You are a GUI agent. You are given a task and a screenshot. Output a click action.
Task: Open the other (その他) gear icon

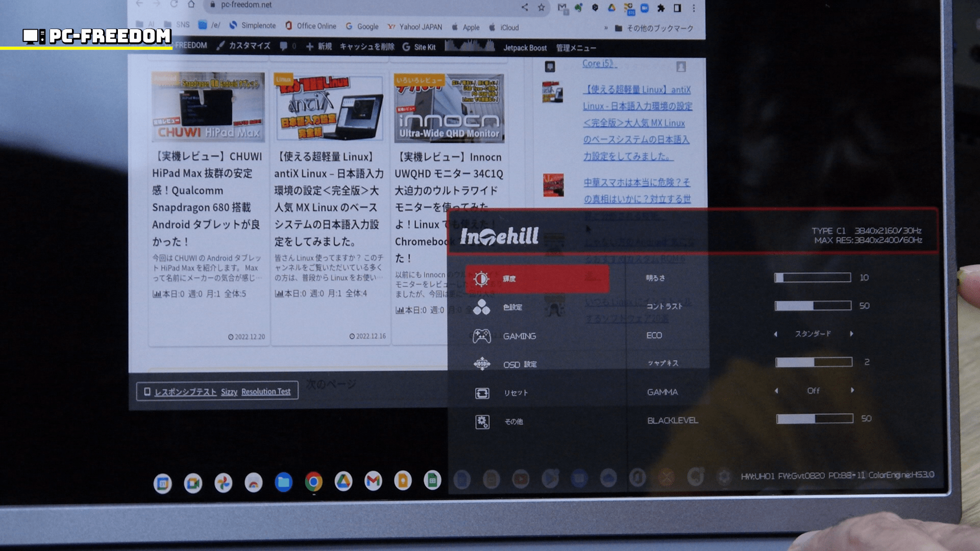(482, 421)
